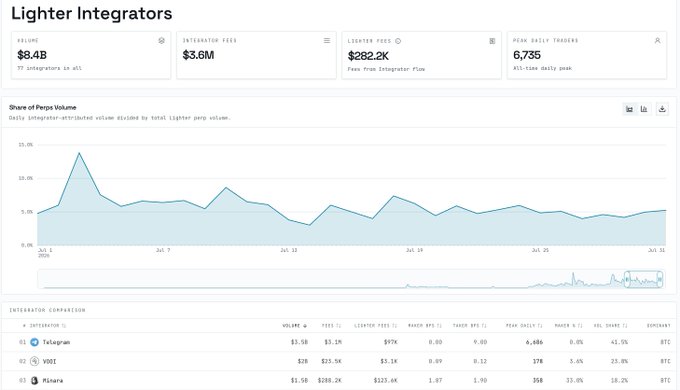Sort table by Fees column
Image resolution: width=680 pixels, height=390 pixels.
(331, 325)
